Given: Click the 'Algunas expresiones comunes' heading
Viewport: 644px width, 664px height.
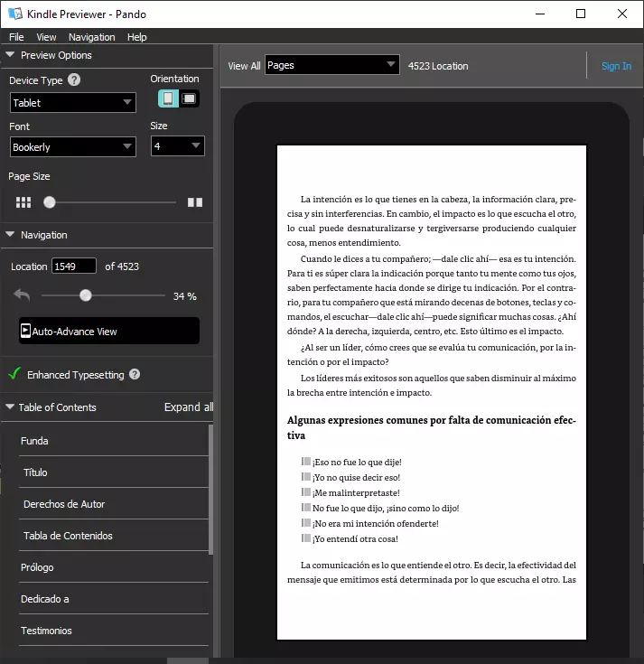Looking at the screenshot, I should [432, 427].
